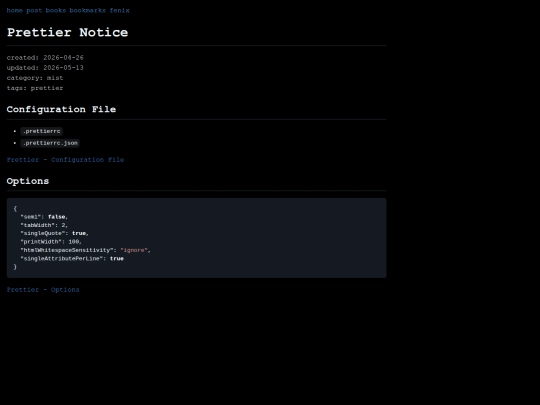Screen dimensions: 540x405
Task: Click the "singleAttributePerLine": true code line
Action: tap(72, 258)
